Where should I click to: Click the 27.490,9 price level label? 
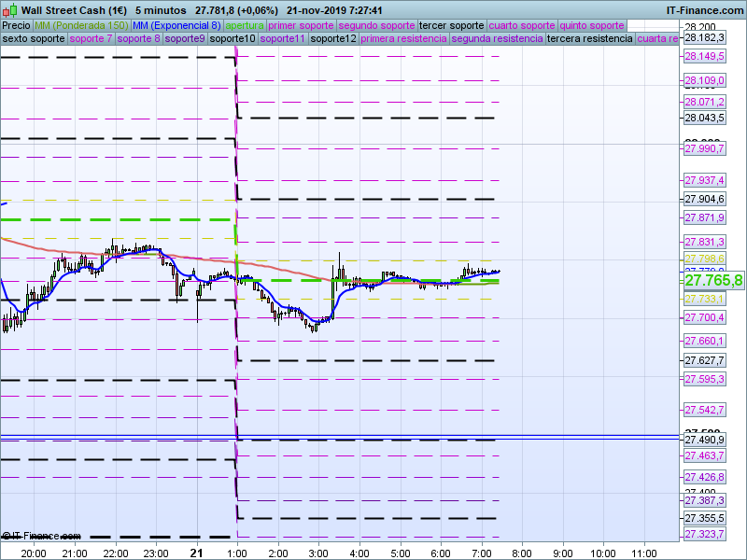(x=705, y=440)
